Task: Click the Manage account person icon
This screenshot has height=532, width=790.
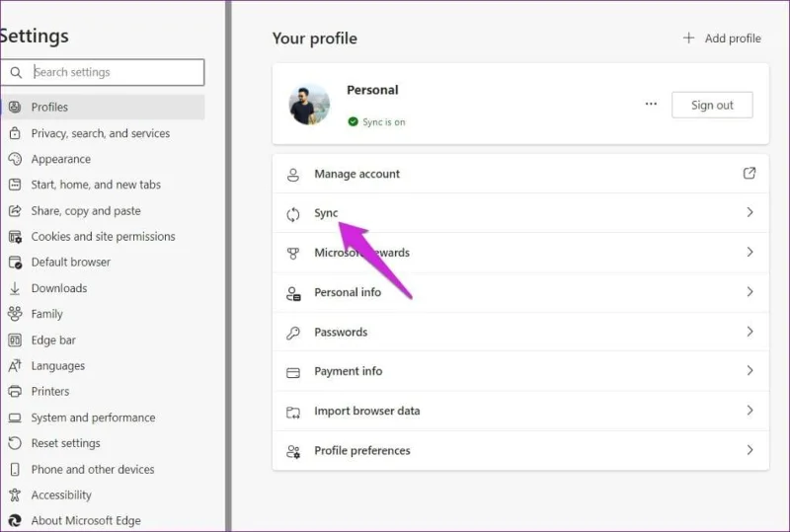Action: click(292, 175)
